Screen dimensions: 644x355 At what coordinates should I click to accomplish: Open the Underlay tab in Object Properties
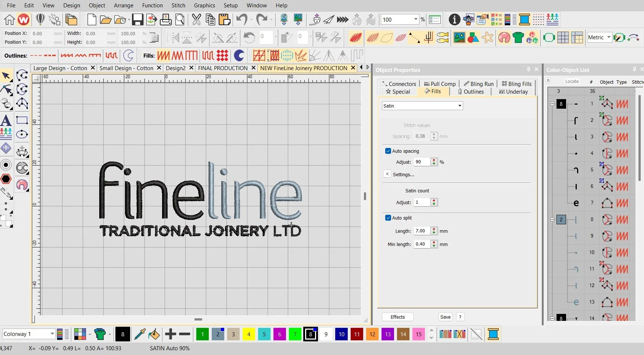(x=513, y=92)
